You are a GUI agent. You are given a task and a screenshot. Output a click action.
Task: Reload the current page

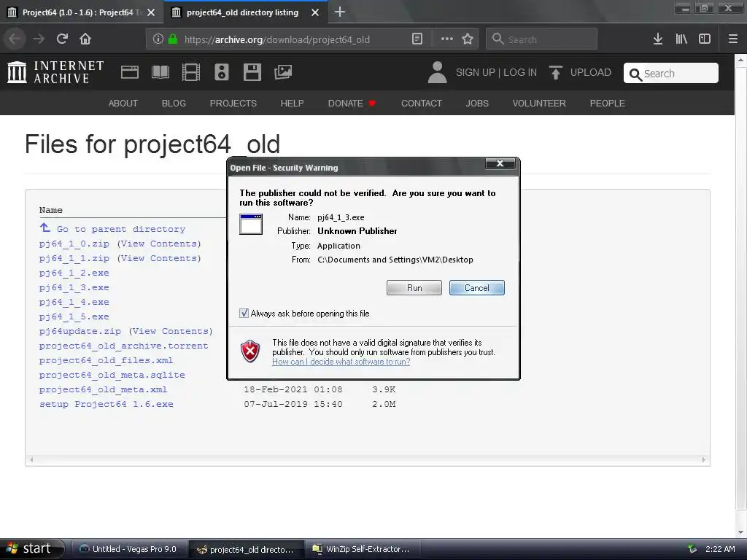(x=62, y=39)
